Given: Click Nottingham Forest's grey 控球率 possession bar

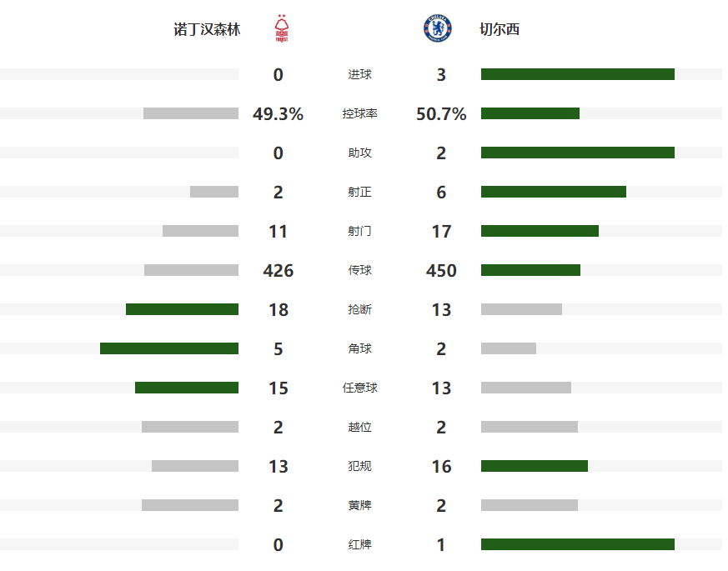Looking at the screenshot, I should [191, 113].
